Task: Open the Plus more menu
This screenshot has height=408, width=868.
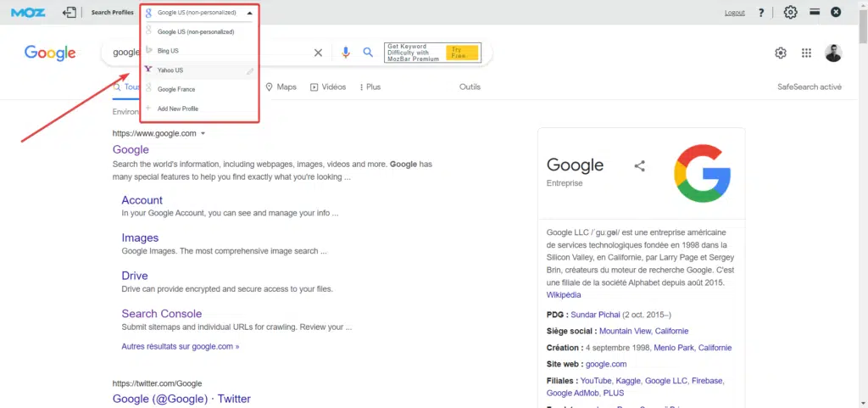Action: pyautogui.click(x=370, y=87)
